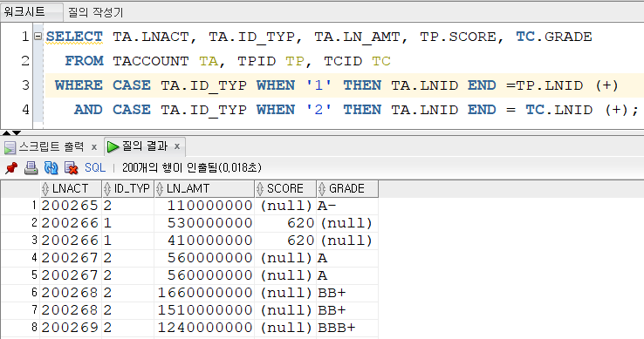Click TACCOUNT table name in the query
644x339 pixels.
[151, 61]
